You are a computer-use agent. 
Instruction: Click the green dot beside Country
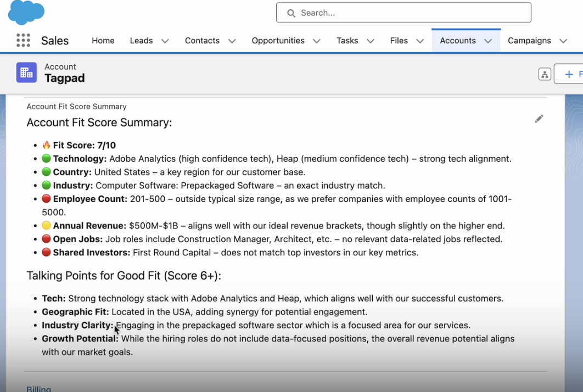coord(46,172)
